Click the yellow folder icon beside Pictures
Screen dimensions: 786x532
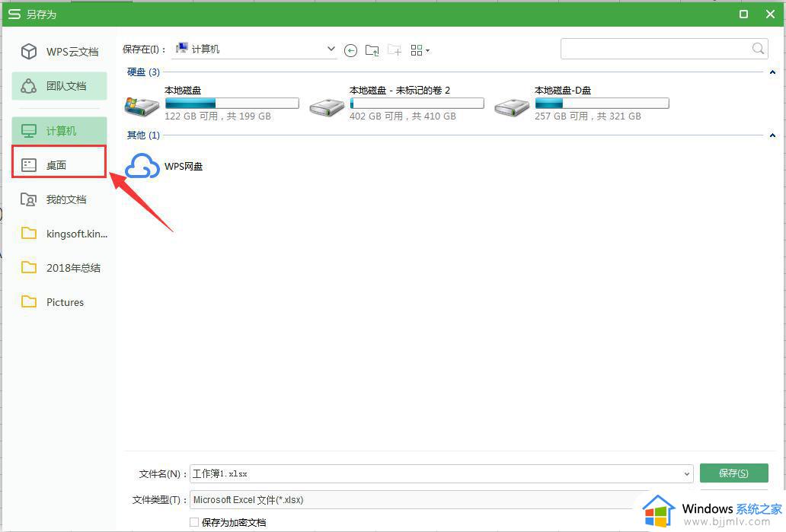point(29,301)
